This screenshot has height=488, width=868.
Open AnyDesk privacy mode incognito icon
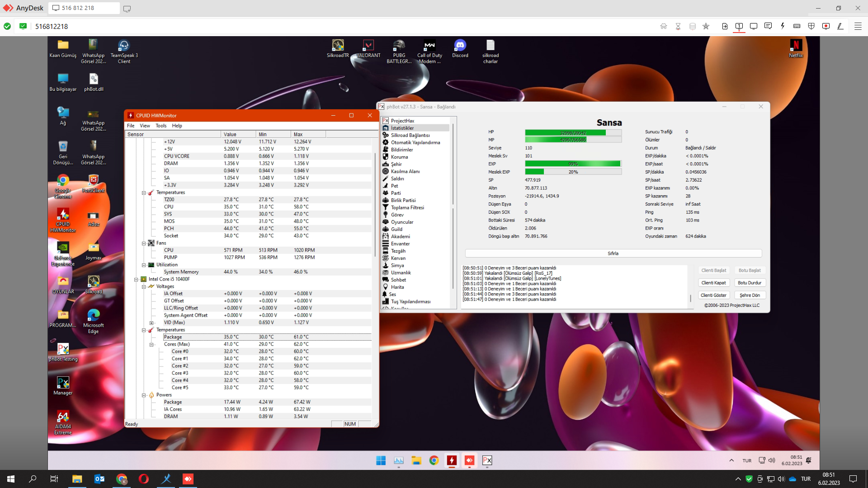[663, 26]
